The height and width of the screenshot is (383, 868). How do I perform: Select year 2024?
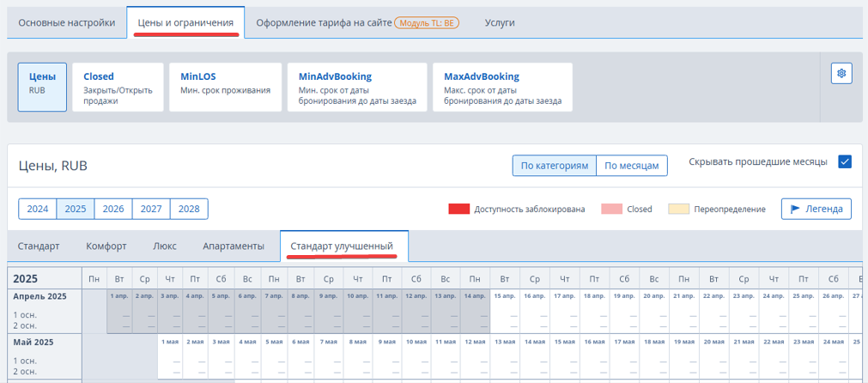click(x=38, y=210)
